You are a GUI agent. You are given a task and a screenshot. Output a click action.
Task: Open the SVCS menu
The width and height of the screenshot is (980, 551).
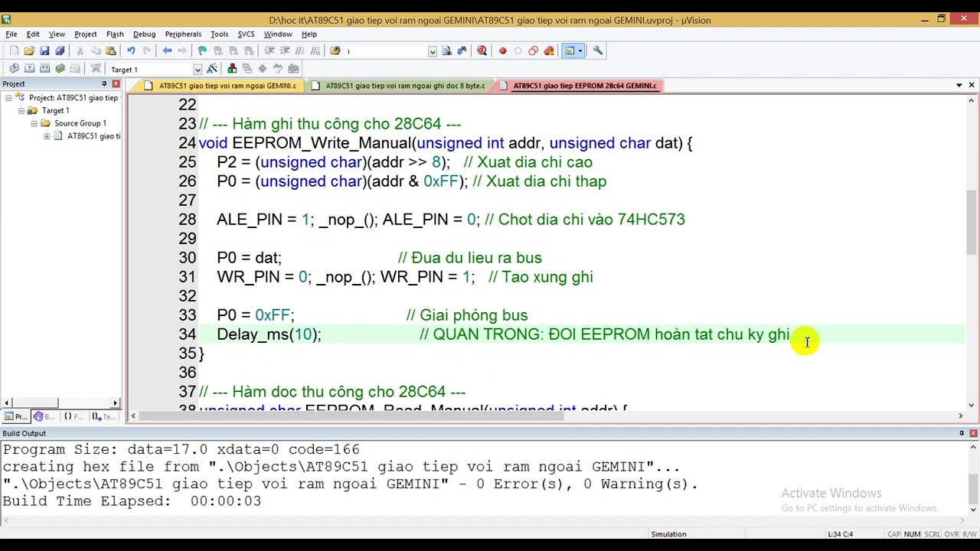pyautogui.click(x=246, y=34)
